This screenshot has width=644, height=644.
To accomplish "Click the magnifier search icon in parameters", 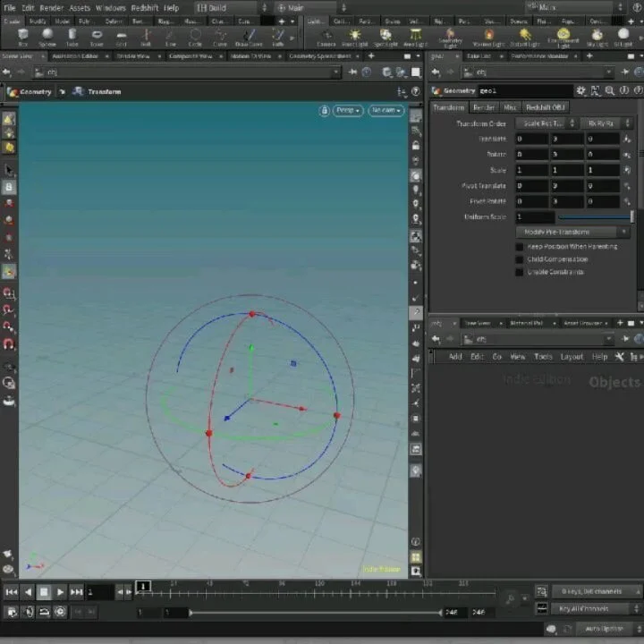I will tap(609, 90).
